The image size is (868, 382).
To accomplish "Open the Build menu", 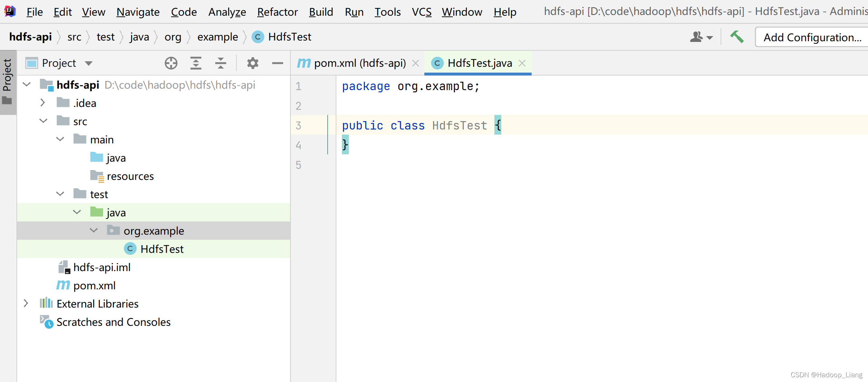I will click(x=321, y=12).
